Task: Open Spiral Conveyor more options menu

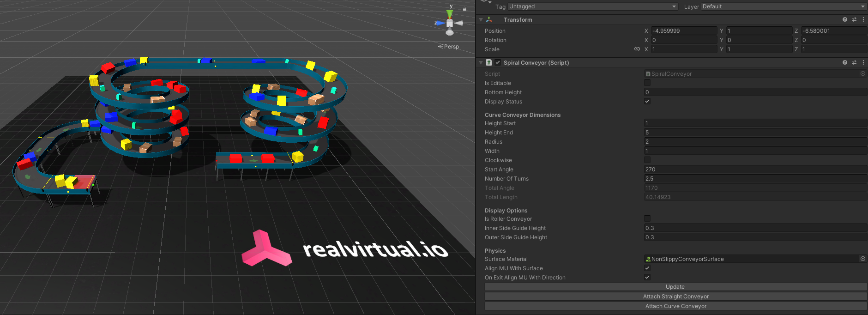Action: click(x=863, y=62)
